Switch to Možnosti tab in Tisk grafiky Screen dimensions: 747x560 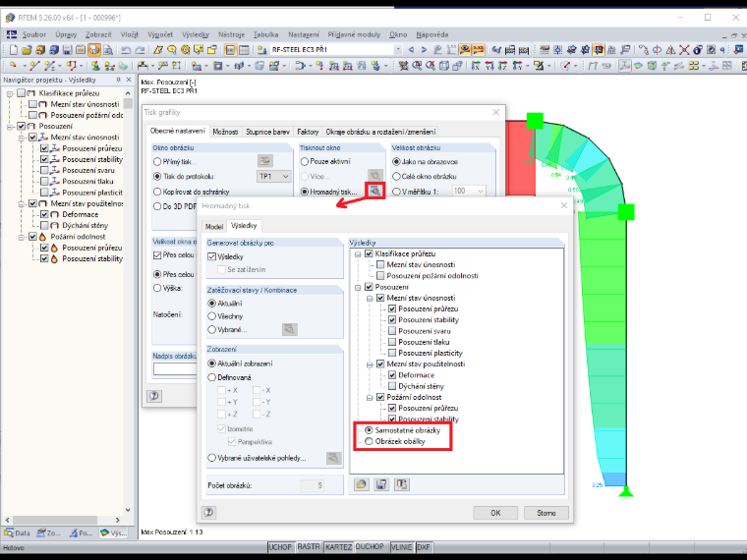click(x=225, y=132)
